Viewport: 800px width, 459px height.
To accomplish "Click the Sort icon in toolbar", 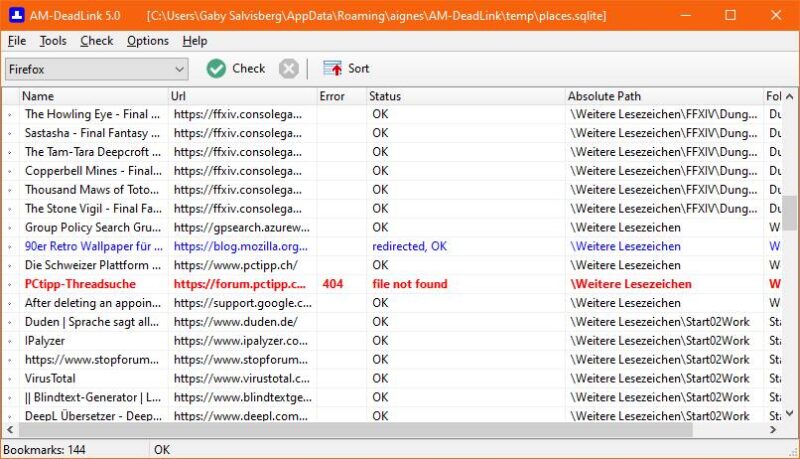I will pyautogui.click(x=333, y=68).
